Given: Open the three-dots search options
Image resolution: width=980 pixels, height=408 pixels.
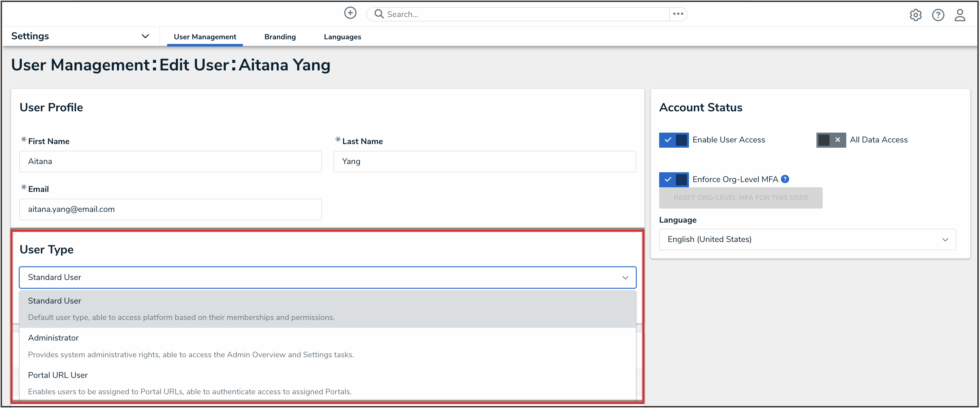Looking at the screenshot, I should [678, 14].
